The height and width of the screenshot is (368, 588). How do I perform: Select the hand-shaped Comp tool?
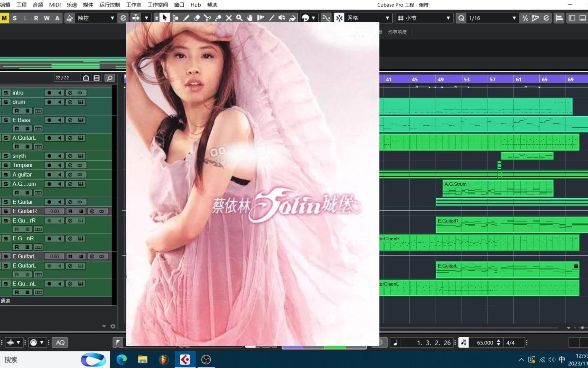250,18
